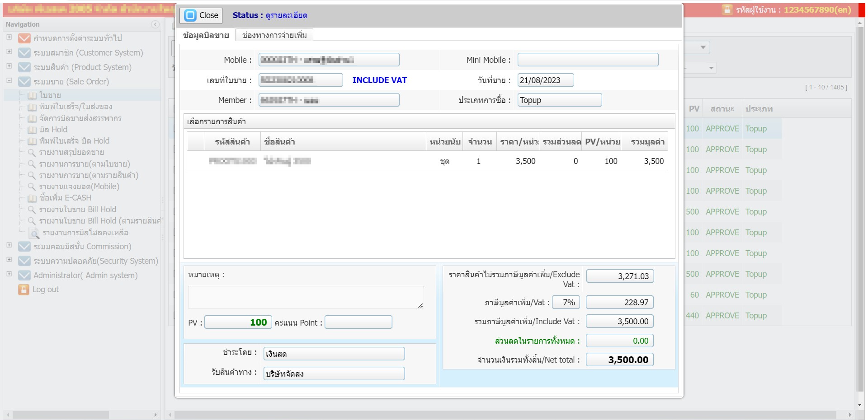Viewport: 868px width, 420px height.
Task: Open บิล Hold in the navigation tree
Action: click(53, 130)
